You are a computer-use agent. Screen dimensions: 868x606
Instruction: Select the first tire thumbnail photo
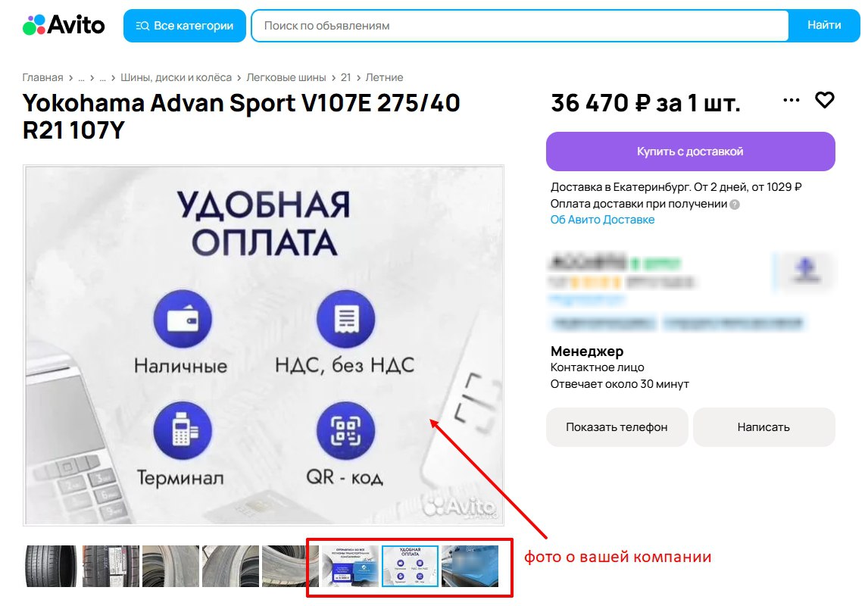tap(51, 566)
